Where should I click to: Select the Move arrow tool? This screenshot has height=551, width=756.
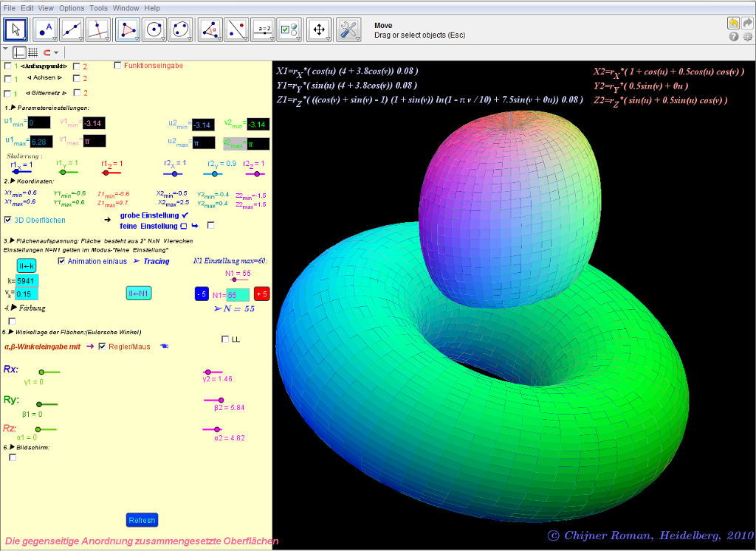[16, 30]
